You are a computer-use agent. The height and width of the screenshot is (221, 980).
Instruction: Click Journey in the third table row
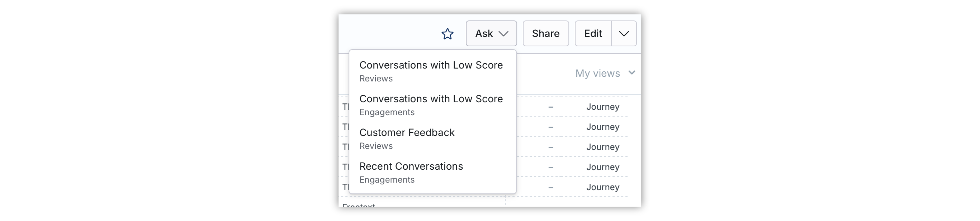click(603, 147)
